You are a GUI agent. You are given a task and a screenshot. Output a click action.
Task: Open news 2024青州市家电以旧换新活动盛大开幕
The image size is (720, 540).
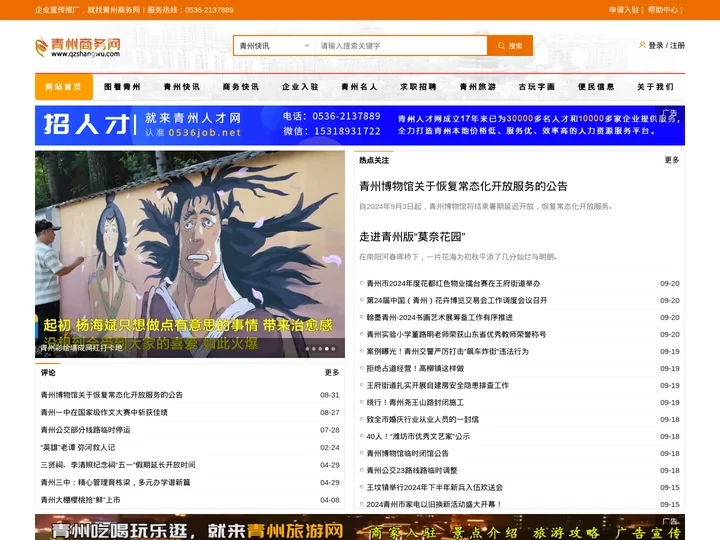point(434,505)
